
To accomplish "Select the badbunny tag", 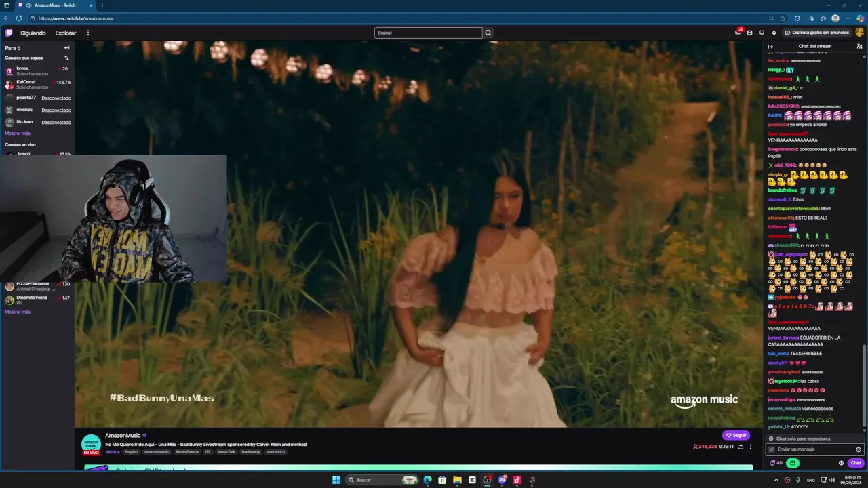I will (250, 452).
